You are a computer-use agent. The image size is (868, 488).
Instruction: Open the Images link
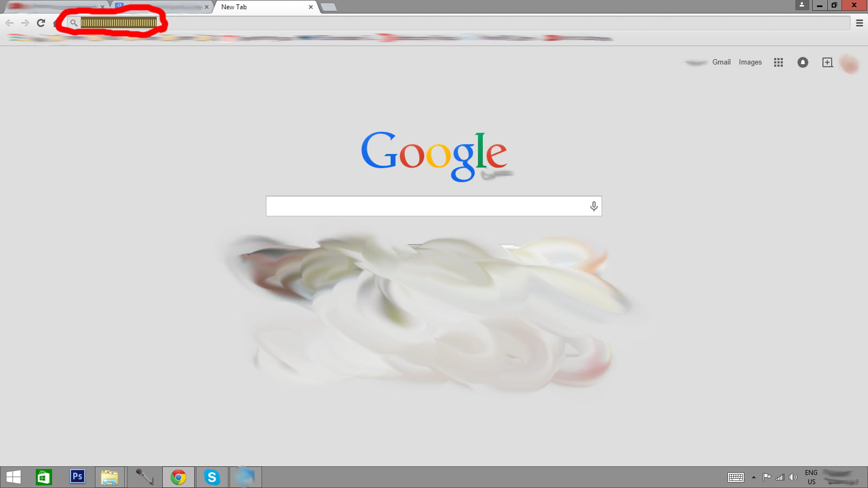coord(750,62)
